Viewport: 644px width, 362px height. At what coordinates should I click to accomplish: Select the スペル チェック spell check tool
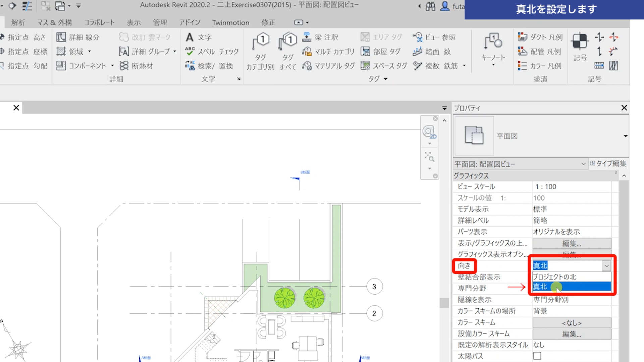(x=212, y=52)
